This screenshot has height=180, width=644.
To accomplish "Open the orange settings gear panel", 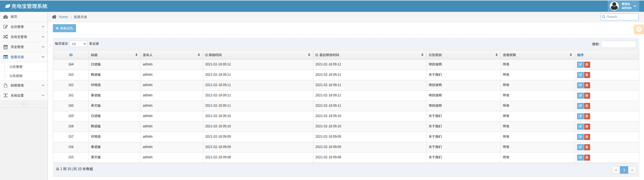I will tap(639, 29).
